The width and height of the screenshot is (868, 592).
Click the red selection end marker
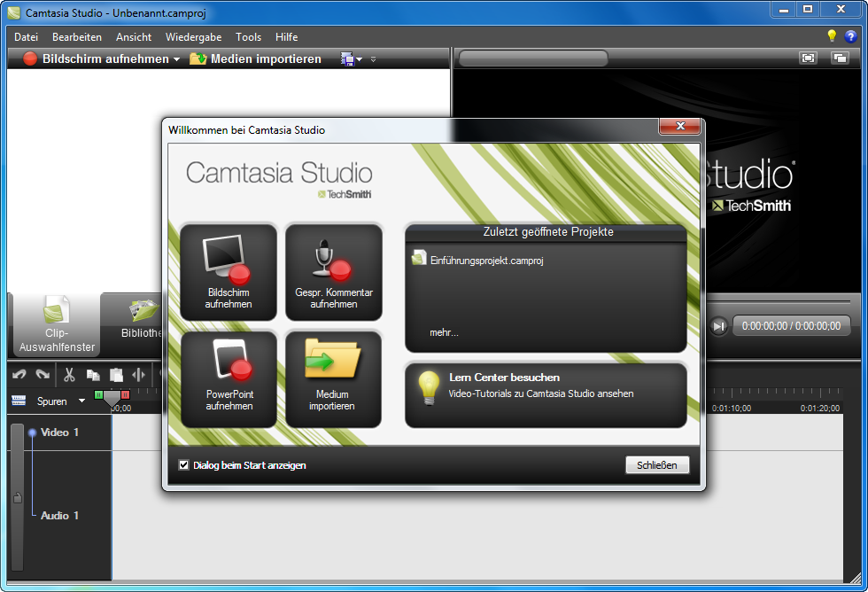pos(126,395)
